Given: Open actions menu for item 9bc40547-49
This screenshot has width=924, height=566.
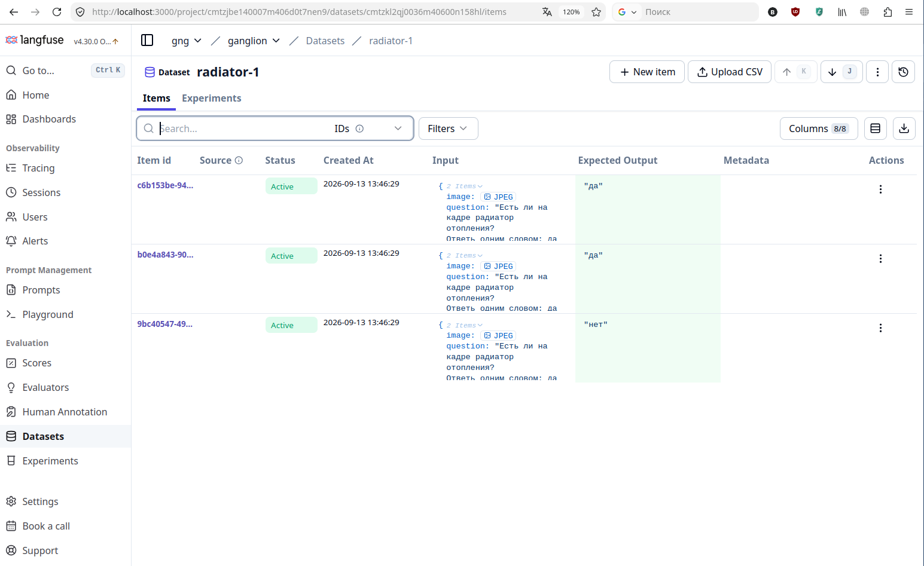Looking at the screenshot, I should pos(880,328).
